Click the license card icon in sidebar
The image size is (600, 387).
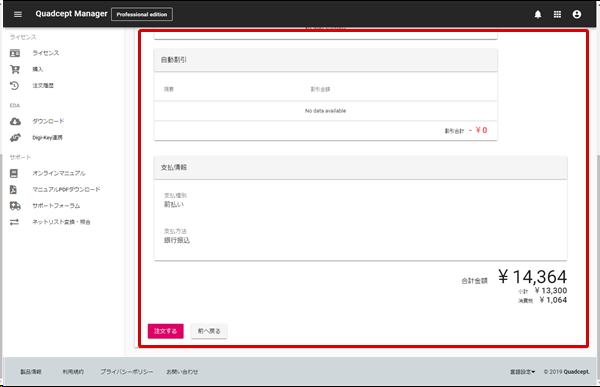(x=15, y=53)
